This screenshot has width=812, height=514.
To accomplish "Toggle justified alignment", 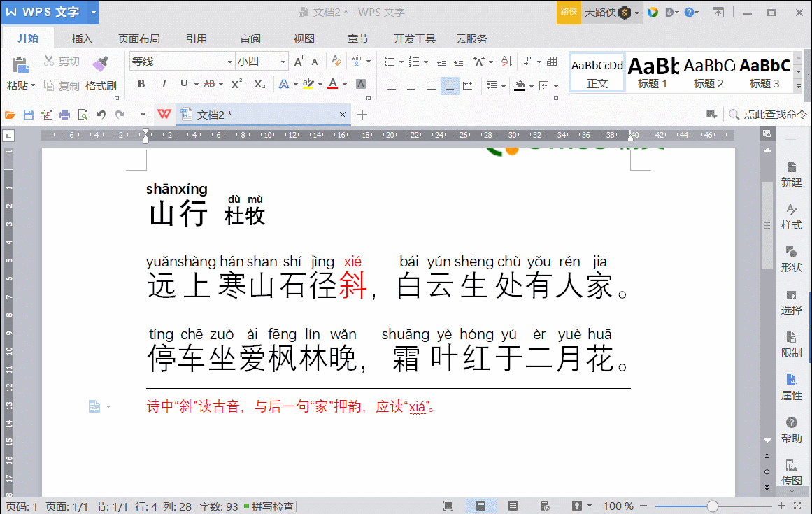I will tap(450, 86).
